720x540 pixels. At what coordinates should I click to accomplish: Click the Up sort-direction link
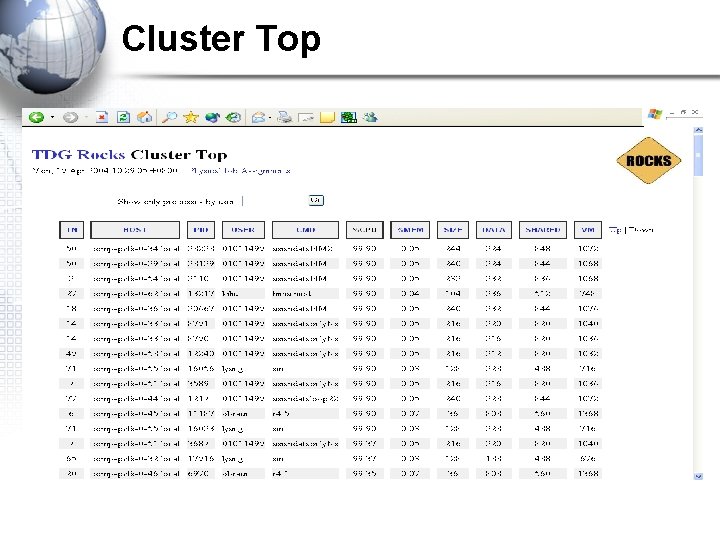click(615, 230)
